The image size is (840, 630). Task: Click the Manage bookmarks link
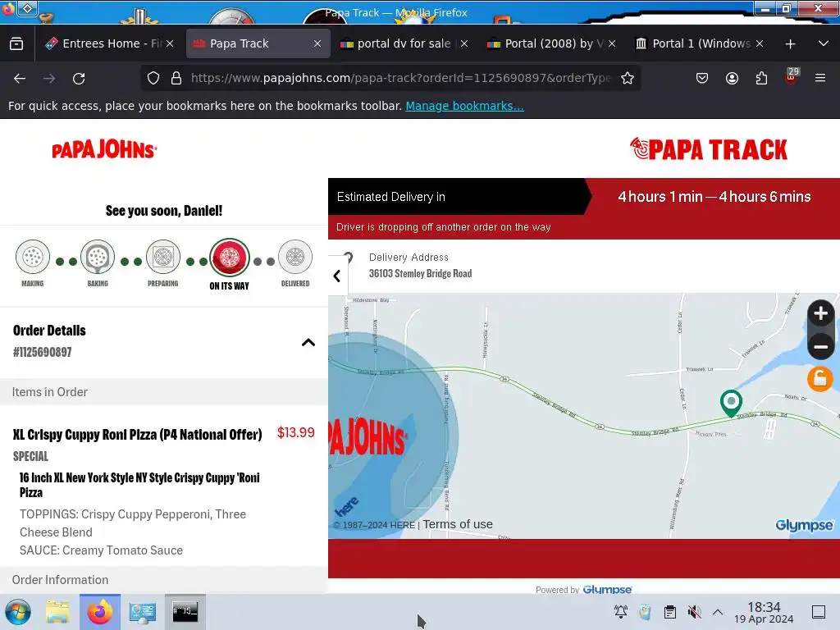[464, 106]
